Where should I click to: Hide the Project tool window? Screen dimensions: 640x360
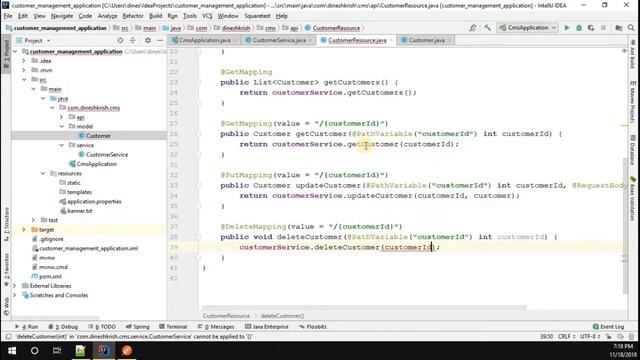tap(160, 40)
